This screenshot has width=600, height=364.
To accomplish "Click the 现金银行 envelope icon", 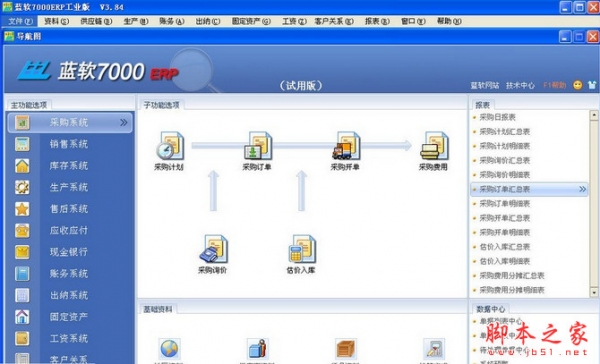I will tap(22, 252).
